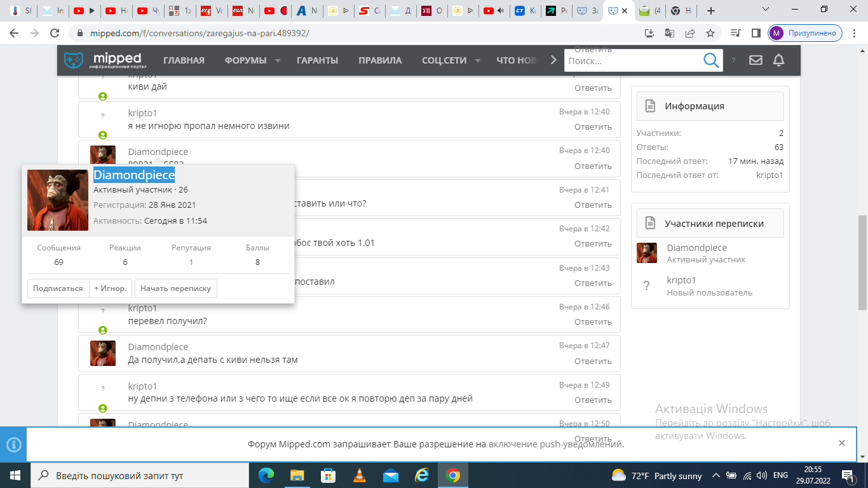Click Ответить on the 'киви дай' message
The height and width of the screenshot is (488, 868).
coord(593,88)
